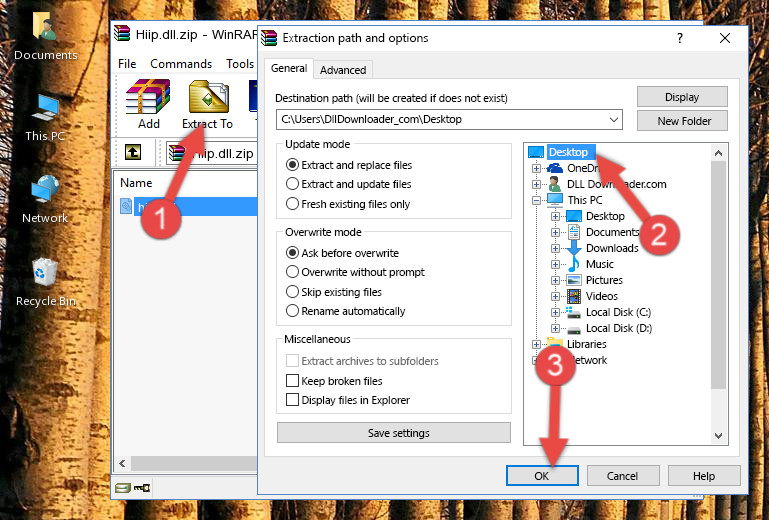Click the Music note icon in tree
Viewport: 769px width, 520px height.
(x=573, y=264)
